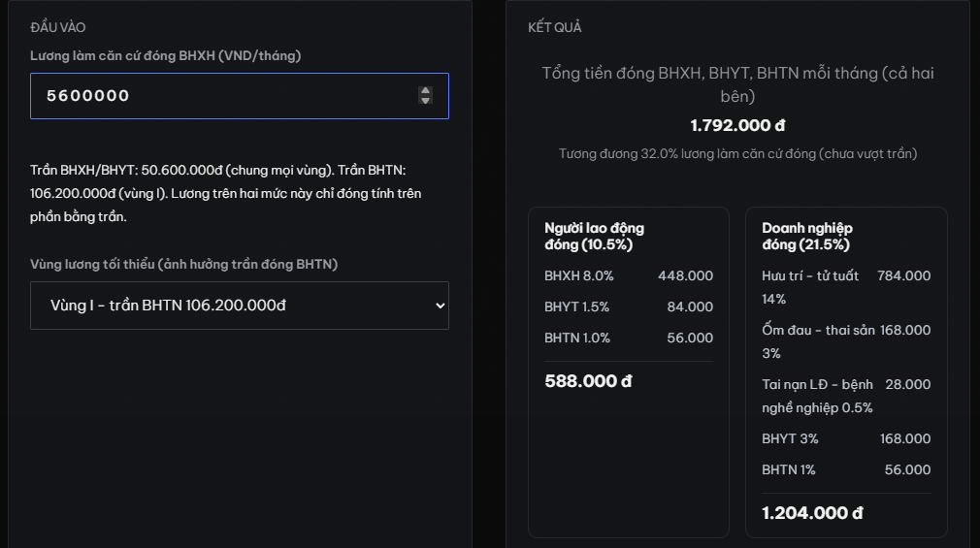Click the employer BHYT 3% label
980x548 pixels.
point(790,439)
